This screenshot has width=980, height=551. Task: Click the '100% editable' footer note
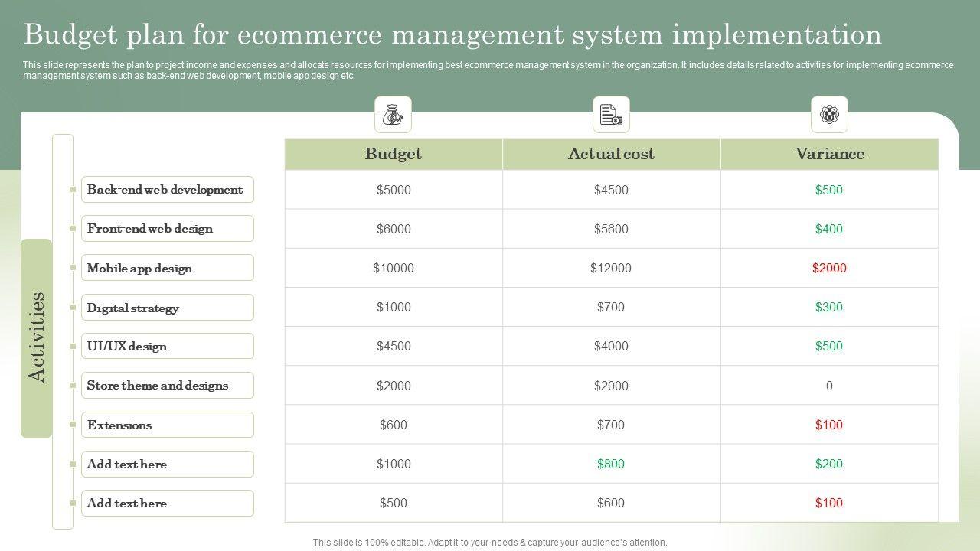coord(490,543)
